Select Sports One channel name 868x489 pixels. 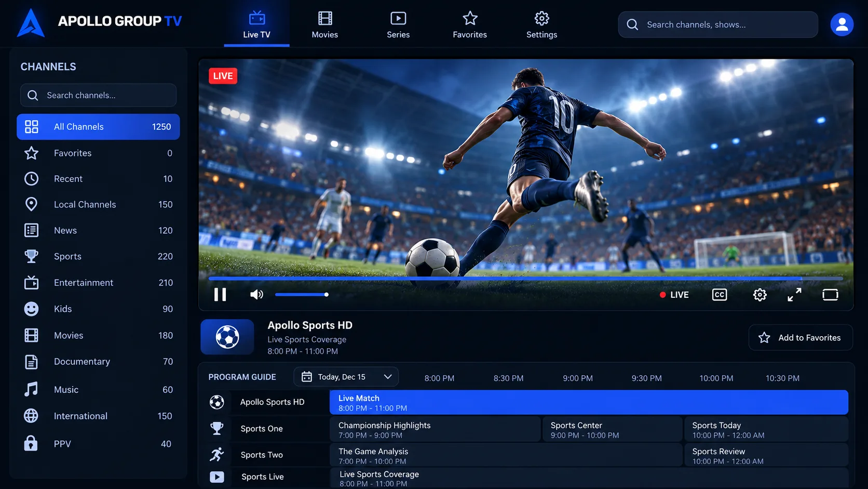262,429
